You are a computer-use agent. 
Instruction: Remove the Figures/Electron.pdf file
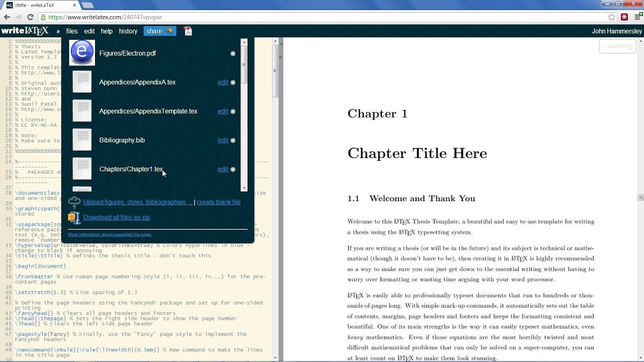[x=233, y=54]
